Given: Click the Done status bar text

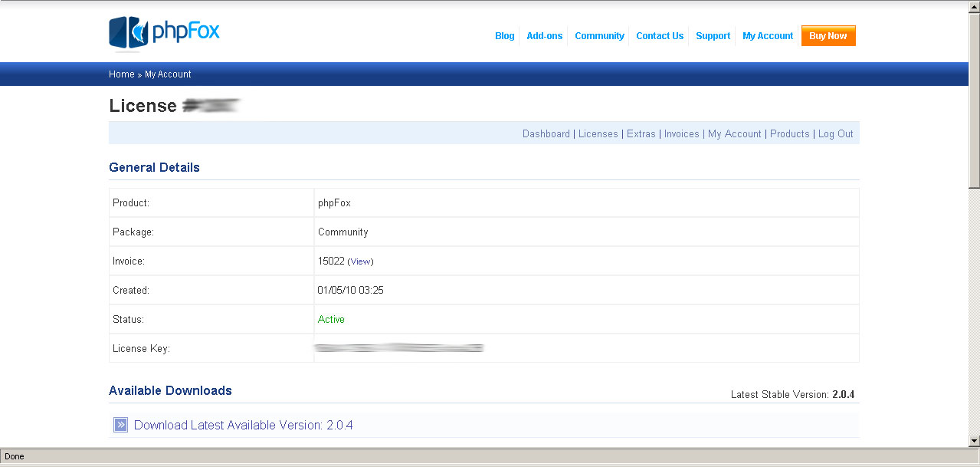Looking at the screenshot, I should [x=15, y=456].
